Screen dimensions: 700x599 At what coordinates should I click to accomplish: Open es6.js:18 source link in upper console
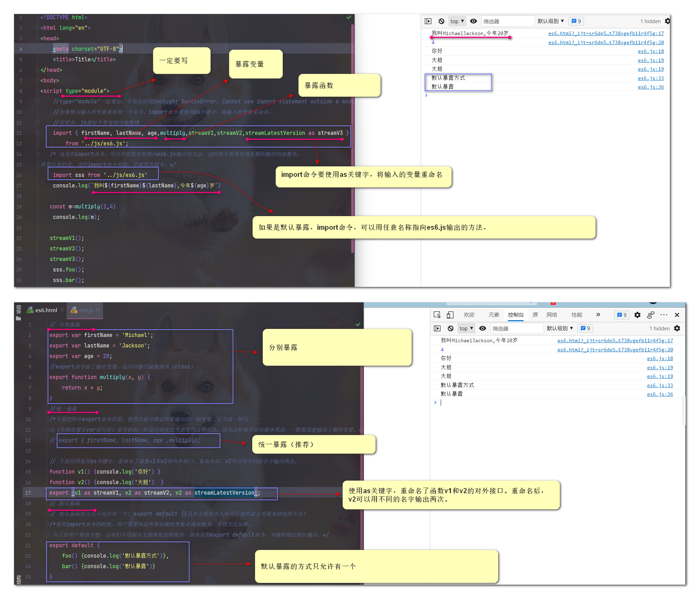point(651,51)
